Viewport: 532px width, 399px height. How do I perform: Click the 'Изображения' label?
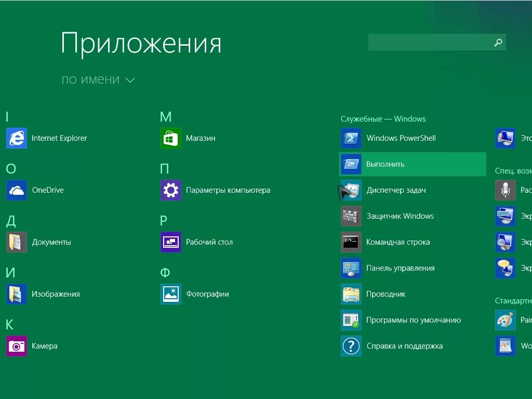click(56, 294)
